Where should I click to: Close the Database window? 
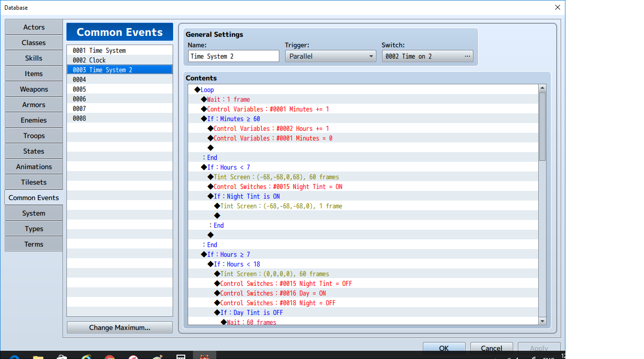(557, 7)
